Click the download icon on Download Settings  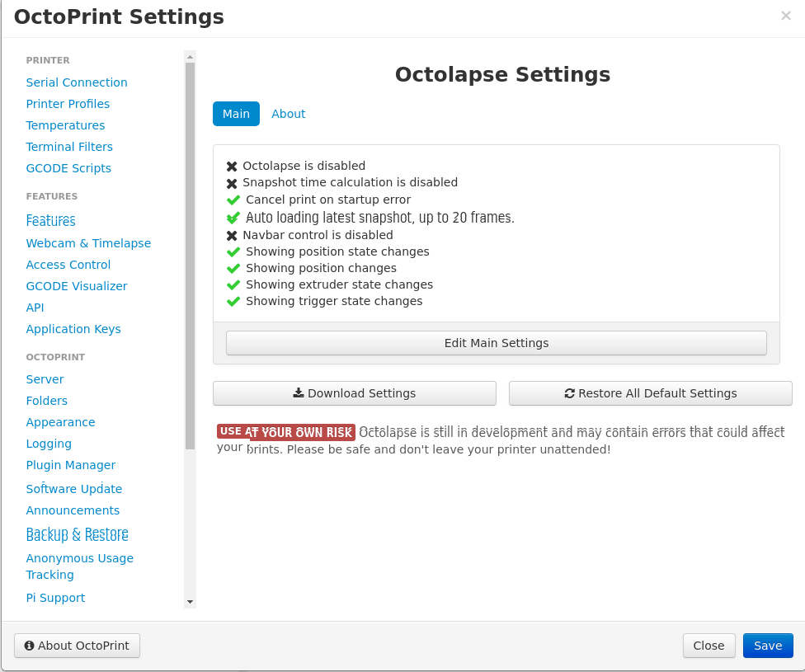coord(298,393)
